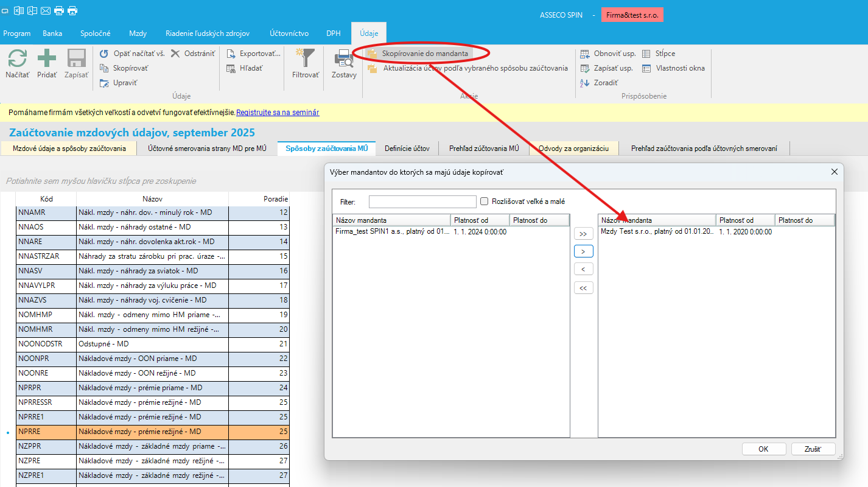Remove all mandants with << button
Image resolution: width=868 pixels, height=487 pixels.
tap(583, 288)
